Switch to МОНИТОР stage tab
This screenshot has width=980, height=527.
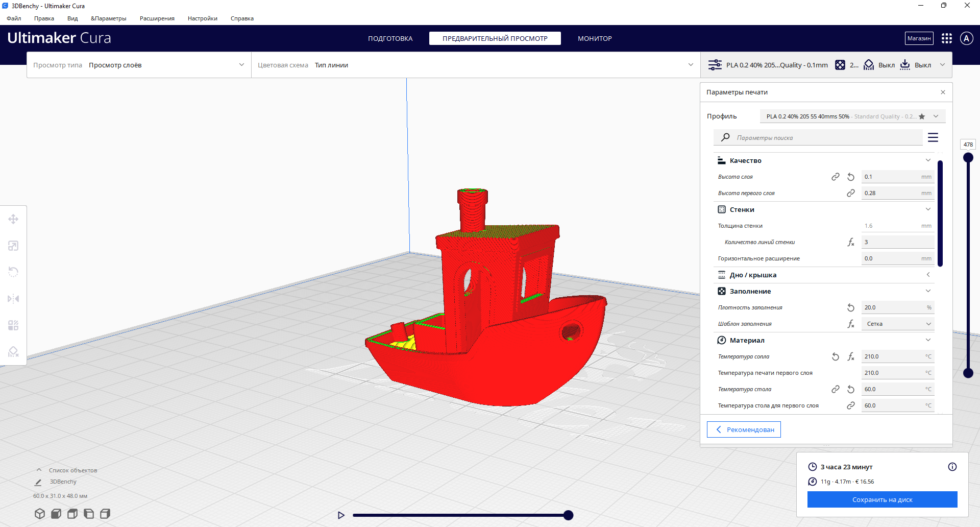(595, 38)
